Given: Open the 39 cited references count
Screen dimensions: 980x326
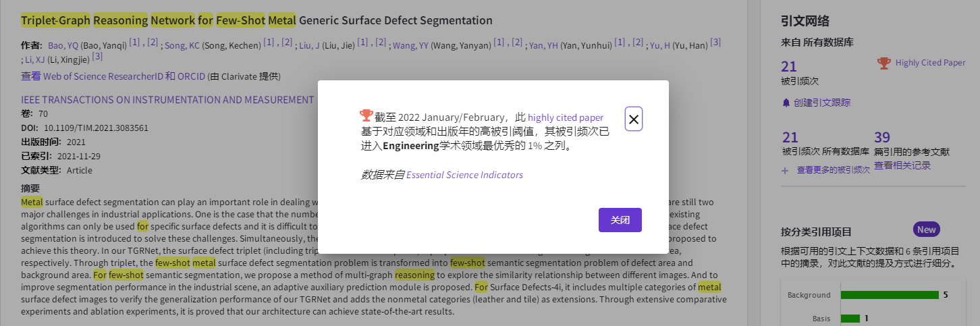Looking at the screenshot, I should (882, 138).
